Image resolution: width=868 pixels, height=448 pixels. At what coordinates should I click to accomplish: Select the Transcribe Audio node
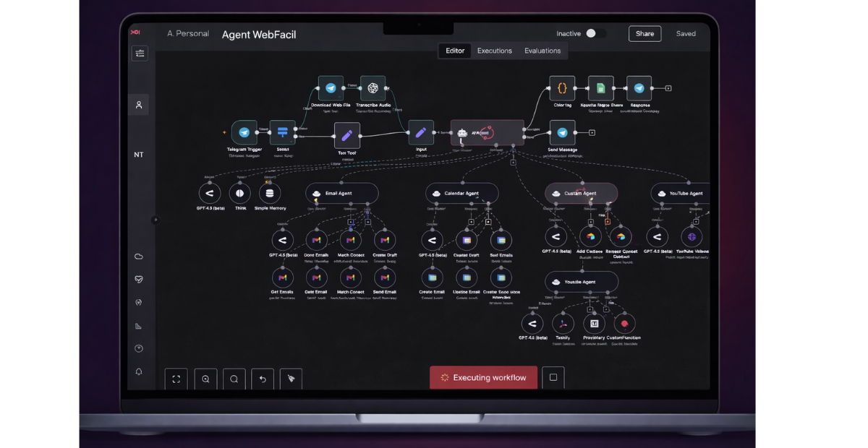coord(373,88)
